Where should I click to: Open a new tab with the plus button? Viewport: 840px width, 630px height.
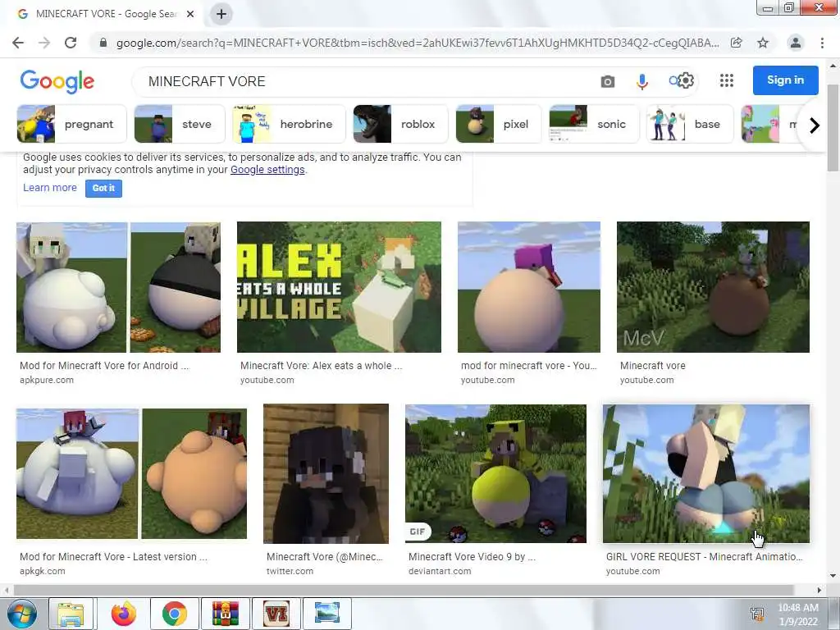(x=221, y=14)
